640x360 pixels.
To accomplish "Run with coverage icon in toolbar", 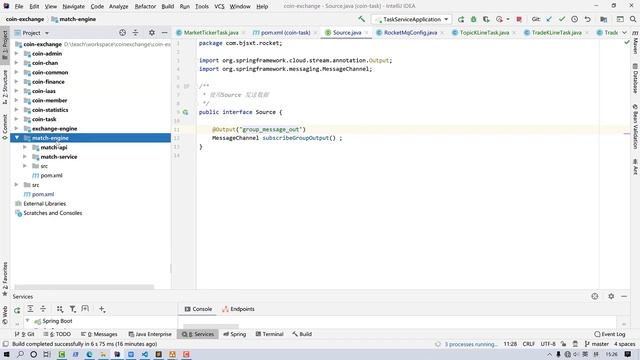I will [486, 19].
